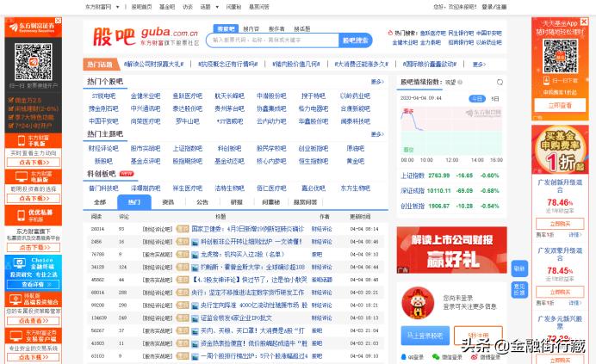The height and width of the screenshot is (364, 596).
Task: Click image icon on 证监会核发 post row
Action: pyautogui.click(x=195, y=318)
